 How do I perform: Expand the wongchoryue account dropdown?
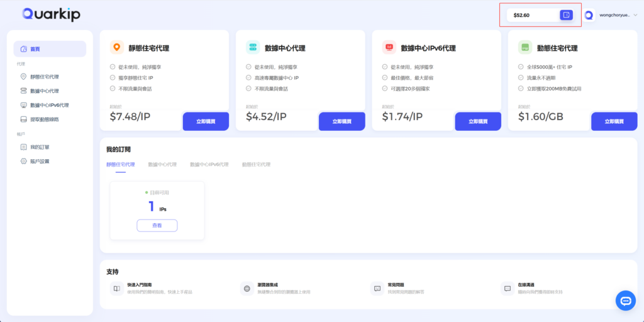635,15
